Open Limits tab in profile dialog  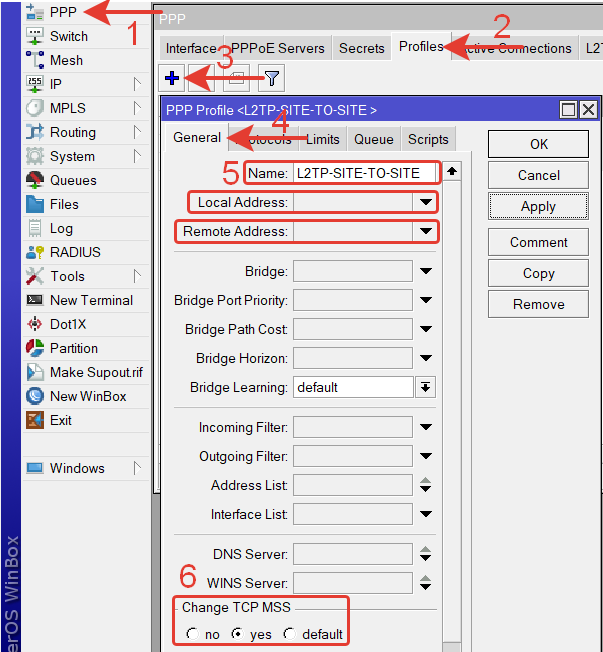click(x=323, y=139)
